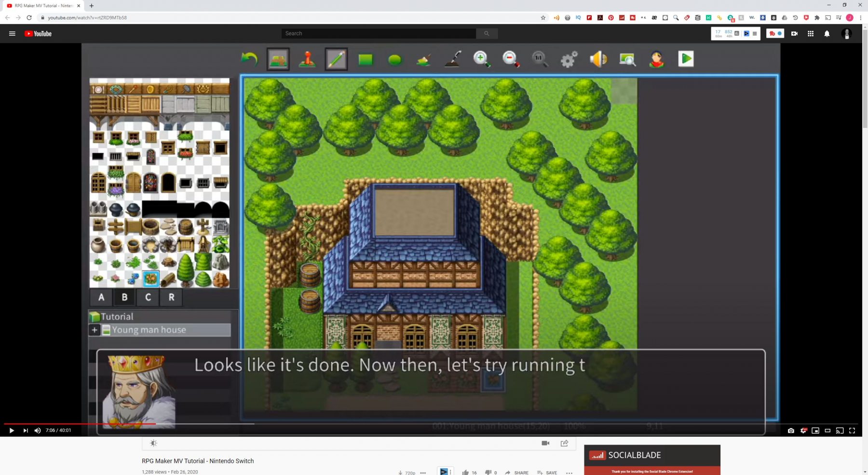Take a screenshot with the player camera icon

791,431
